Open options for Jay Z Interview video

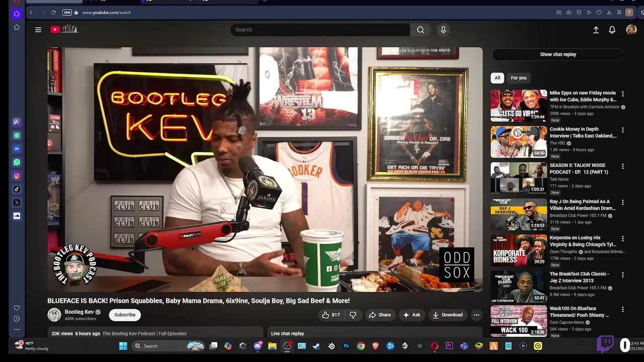[623, 275]
